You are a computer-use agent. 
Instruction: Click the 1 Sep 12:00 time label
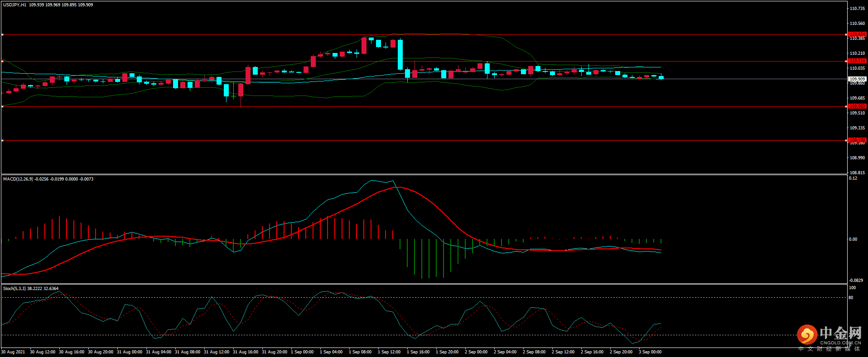point(389,352)
